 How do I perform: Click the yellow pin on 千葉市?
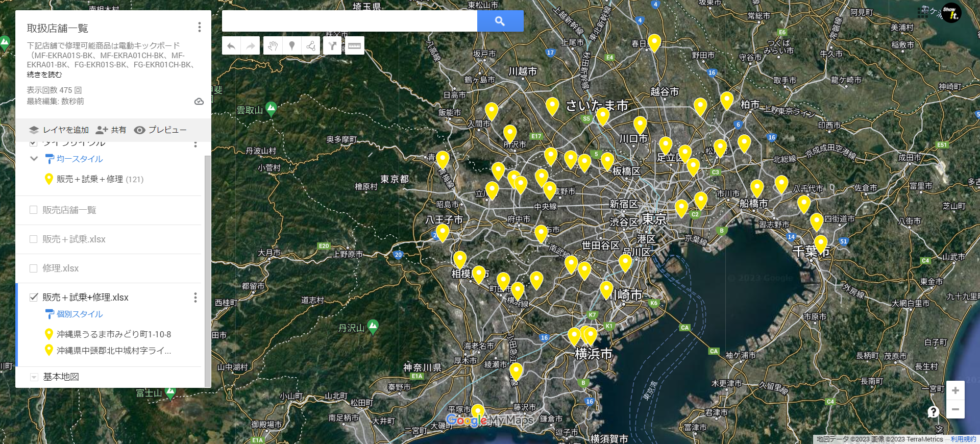[x=820, y=244]
